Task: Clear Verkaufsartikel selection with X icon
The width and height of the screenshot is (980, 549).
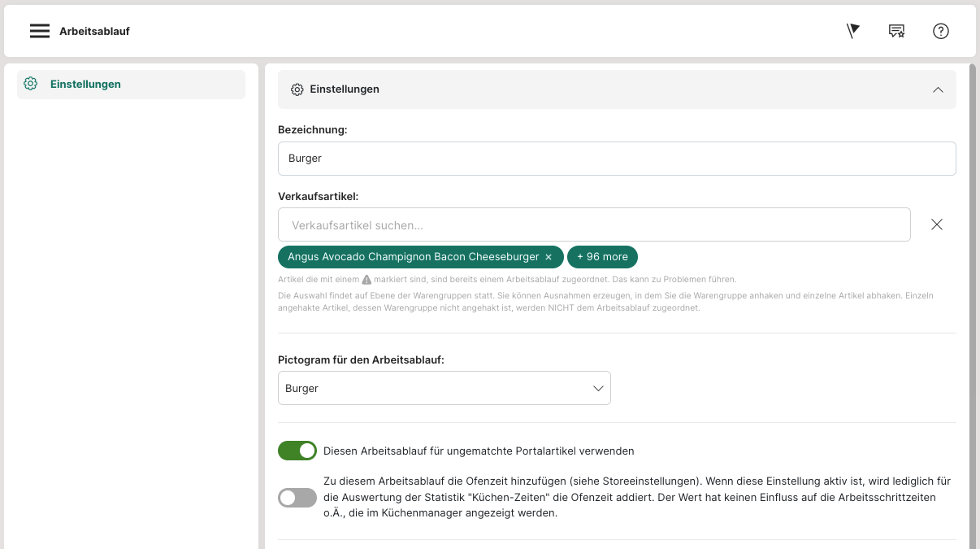Action: pyautogui.click(x=936, y=224)
